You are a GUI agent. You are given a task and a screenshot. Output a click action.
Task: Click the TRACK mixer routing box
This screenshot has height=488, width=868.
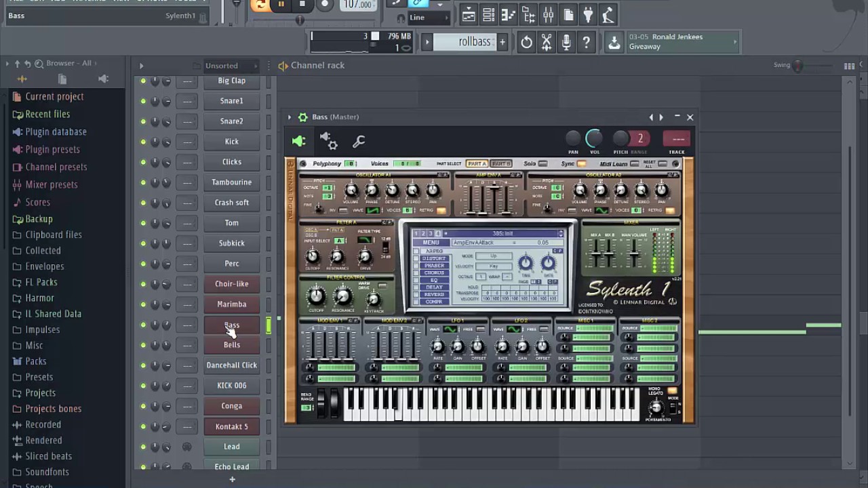point(677,139)
